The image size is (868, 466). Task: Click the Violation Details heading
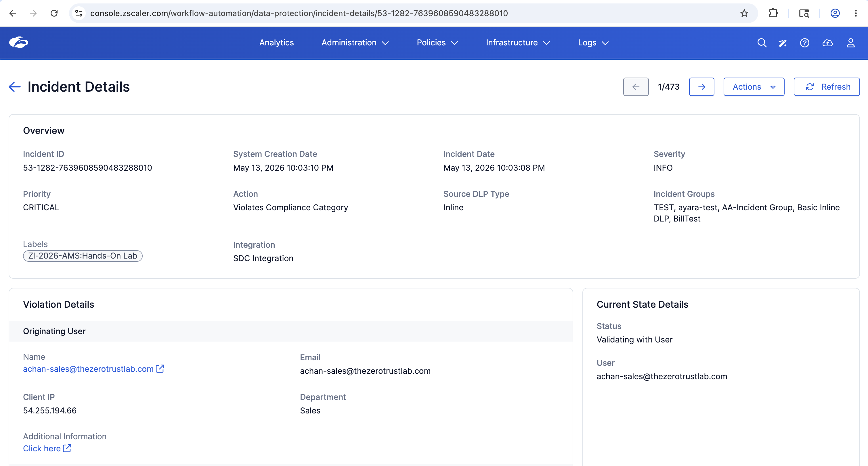coord(59,304)
